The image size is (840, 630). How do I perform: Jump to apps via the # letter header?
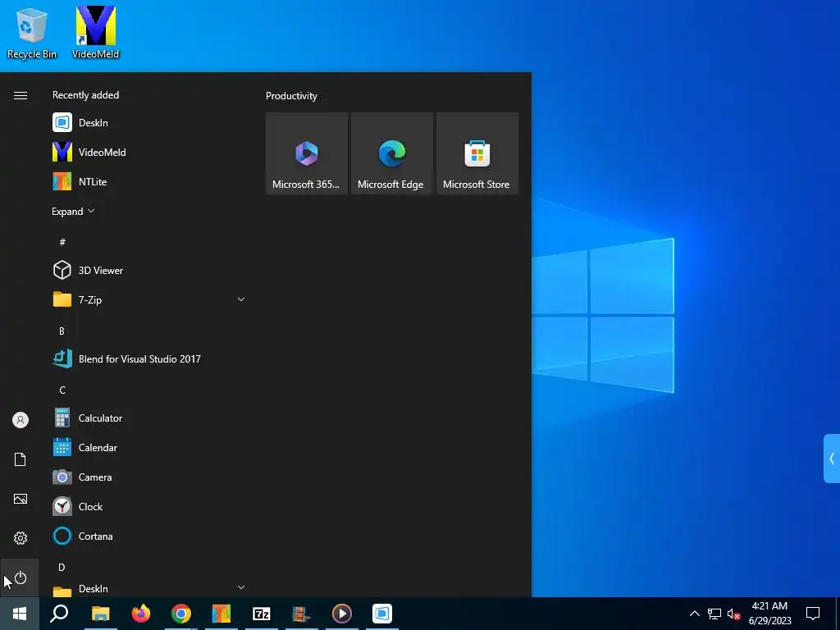62,242
